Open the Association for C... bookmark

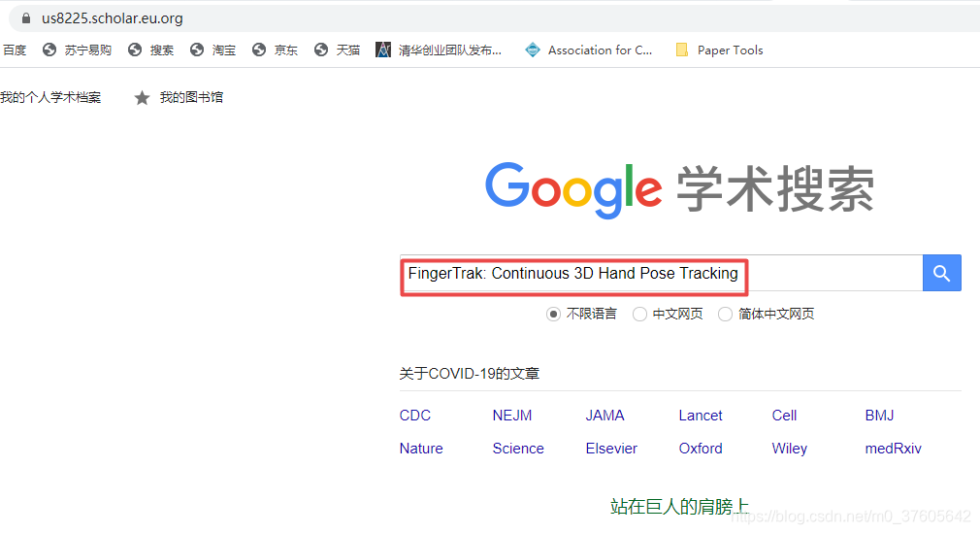[588, 50]
